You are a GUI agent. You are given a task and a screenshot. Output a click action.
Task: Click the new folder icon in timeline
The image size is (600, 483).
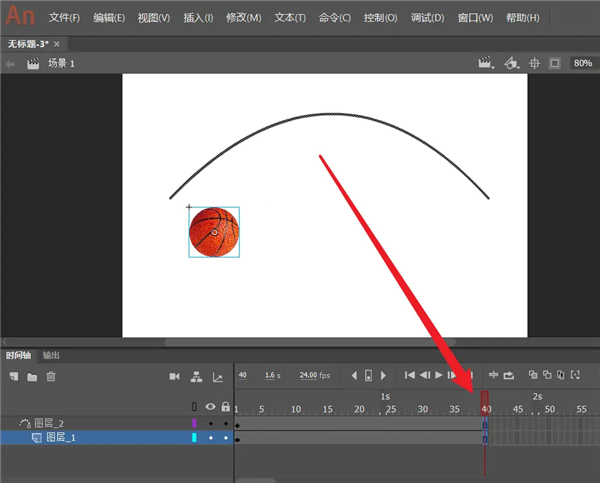32,376
